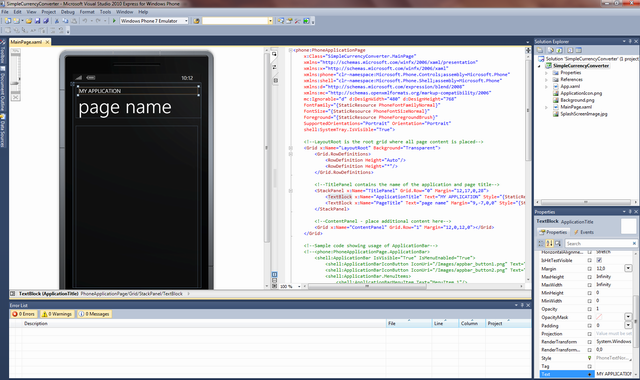This screenshot has height=380, width=640.
Task: Click the OpacityMask brush swatch
Action: (599, 317)
